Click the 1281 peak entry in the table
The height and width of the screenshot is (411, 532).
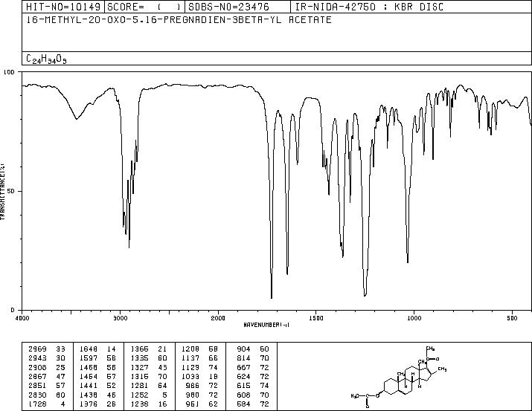click(149, 386)
